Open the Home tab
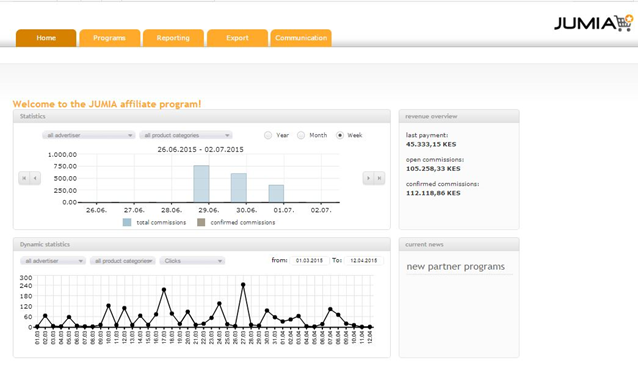The width and height of the screenshot is (638, 380). coord(46,38)
